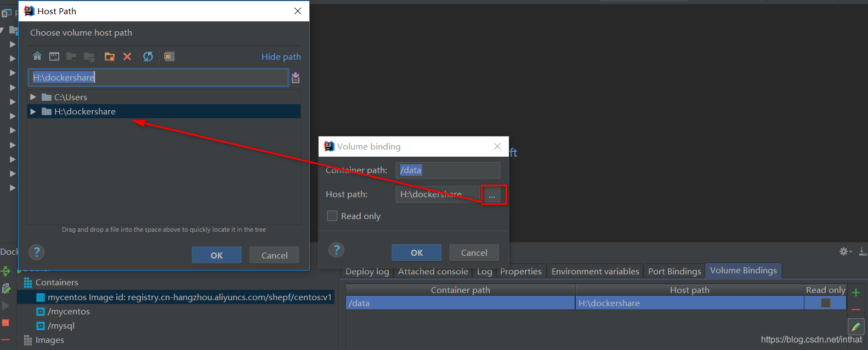Click the Containers grid icon in Docker tree
This screenshot has width=868, height=350.
[27, 283]
